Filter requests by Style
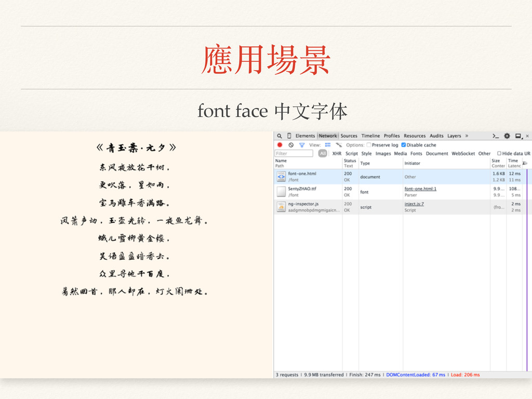532x399 pixels. 366,153
